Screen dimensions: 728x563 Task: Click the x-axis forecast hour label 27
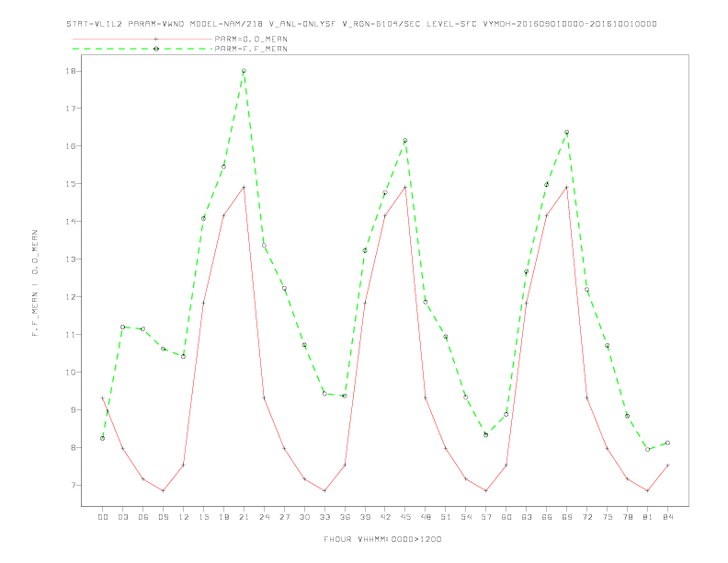(284, 517)
